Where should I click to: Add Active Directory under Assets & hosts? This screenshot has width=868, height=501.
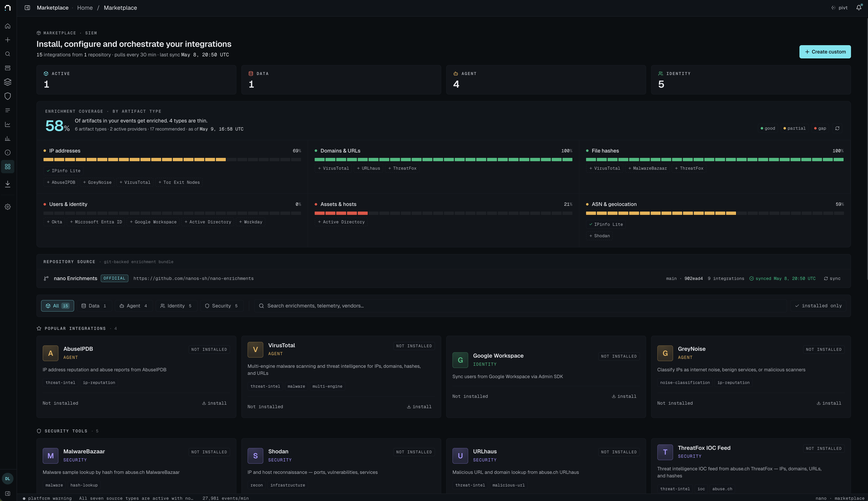[x=341, y=222]
